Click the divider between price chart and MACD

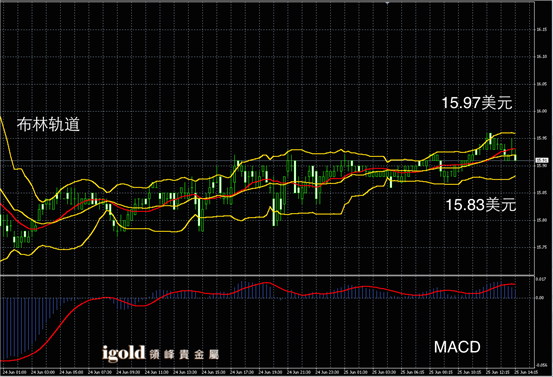267,275
